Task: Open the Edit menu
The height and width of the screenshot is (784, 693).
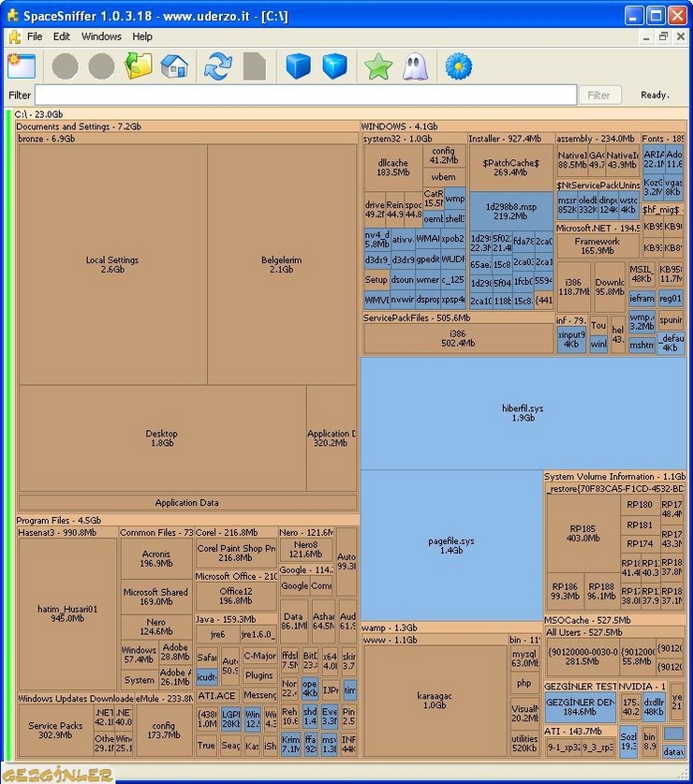Action: pos(62,37)
